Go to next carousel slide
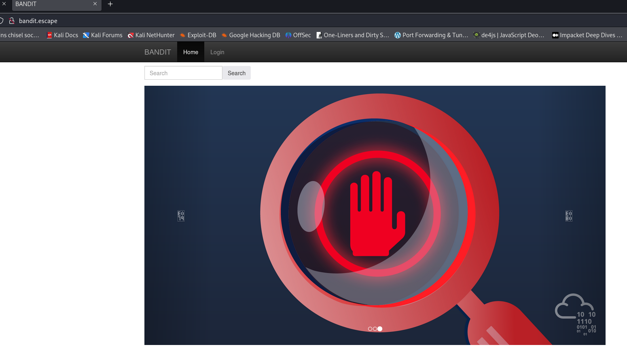Image resolution: width=627 pixels, height=364 pixels. [569, 216]
